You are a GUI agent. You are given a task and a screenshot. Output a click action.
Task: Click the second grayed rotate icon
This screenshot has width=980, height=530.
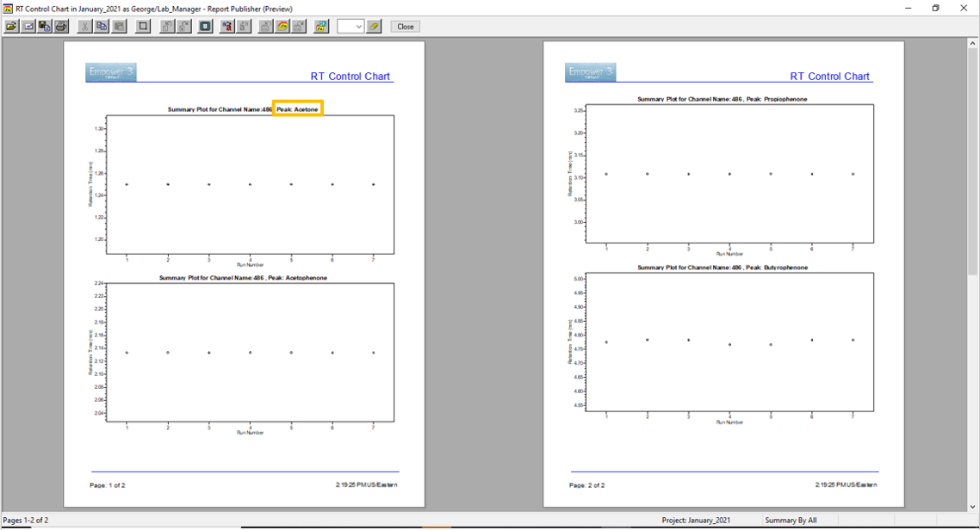coord(183,26)
